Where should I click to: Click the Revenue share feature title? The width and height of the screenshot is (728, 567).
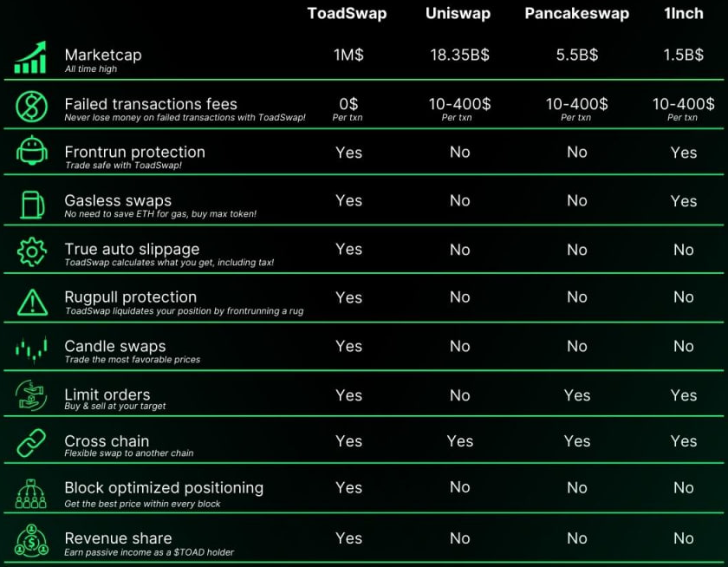point(118,538)
